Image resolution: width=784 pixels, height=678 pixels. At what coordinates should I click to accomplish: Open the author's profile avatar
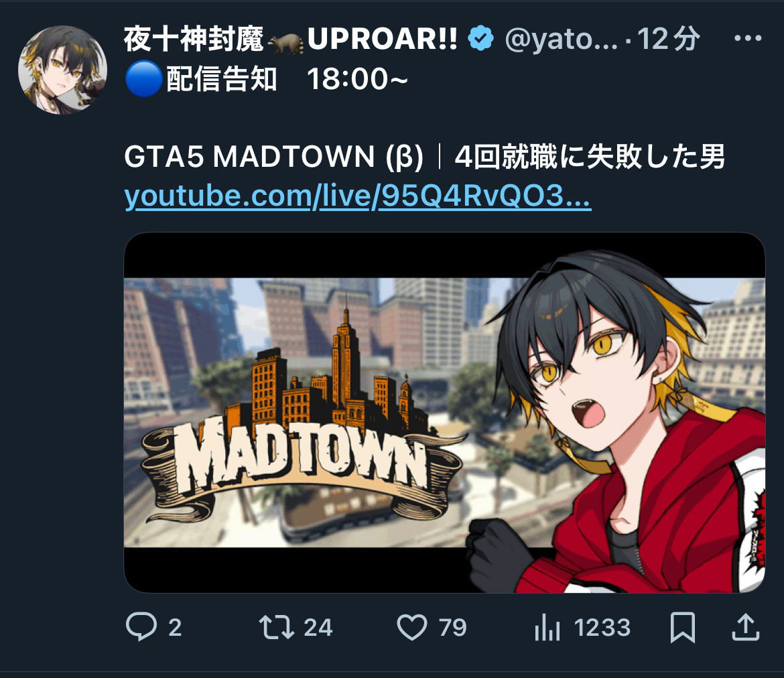(62, 70)
